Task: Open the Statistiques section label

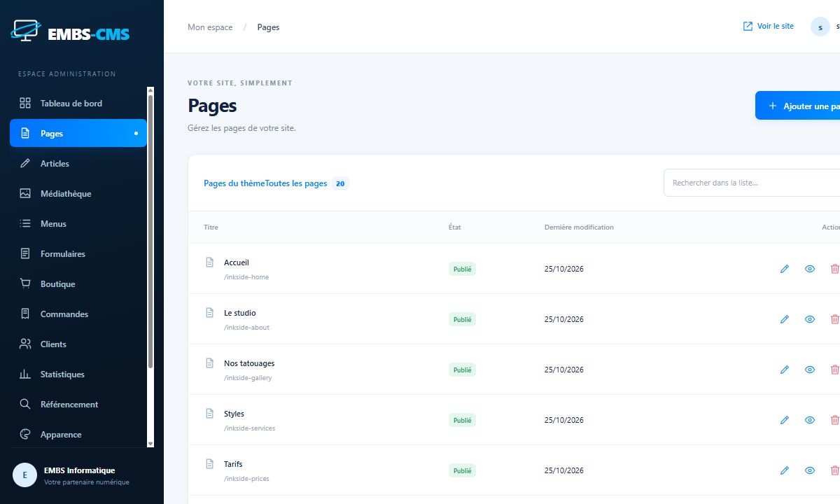Action: pos(62,374)
